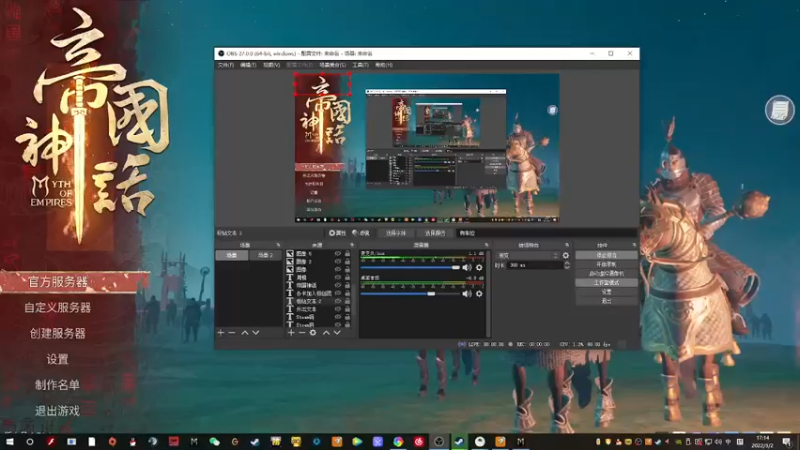Select 官方服务器 in the game menu
Viewport: 800px width, 450px height.
coord(58,282)
